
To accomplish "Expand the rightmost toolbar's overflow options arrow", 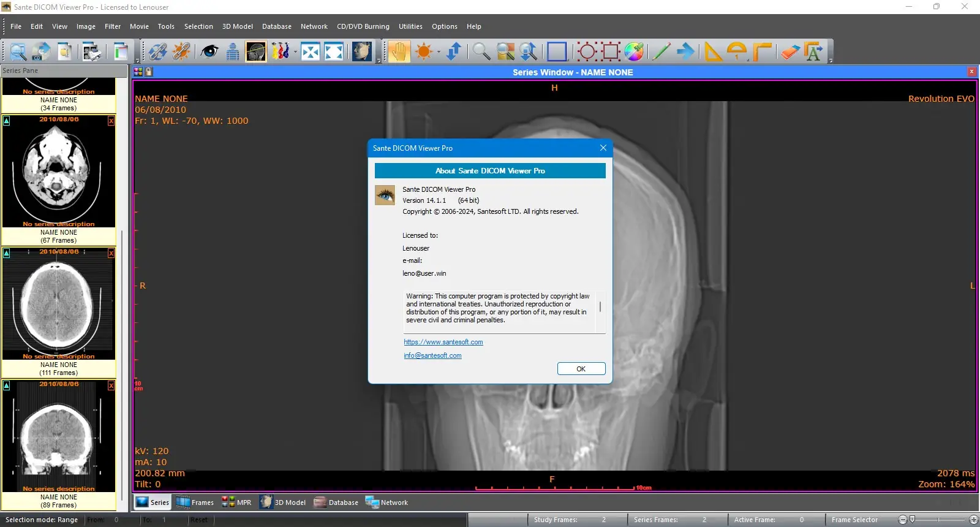I will [831, 61].
